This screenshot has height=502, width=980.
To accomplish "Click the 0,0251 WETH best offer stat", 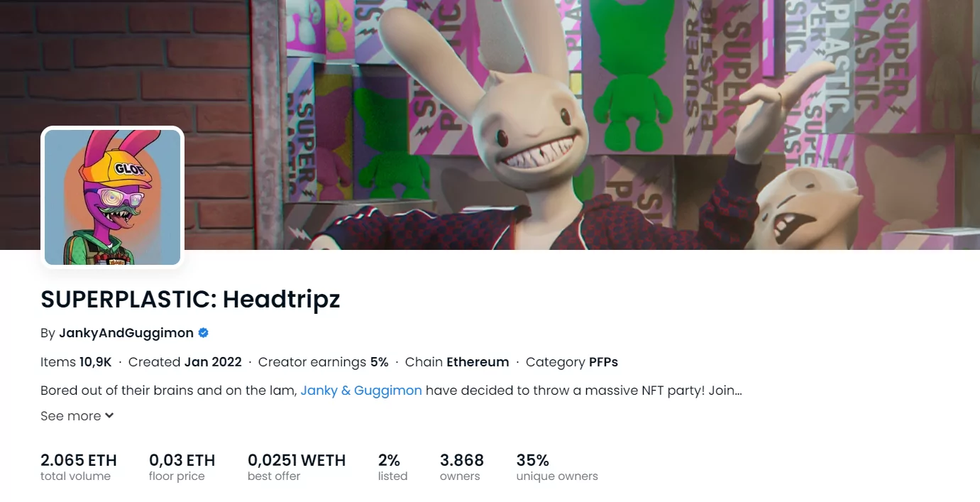I will 297,467.
